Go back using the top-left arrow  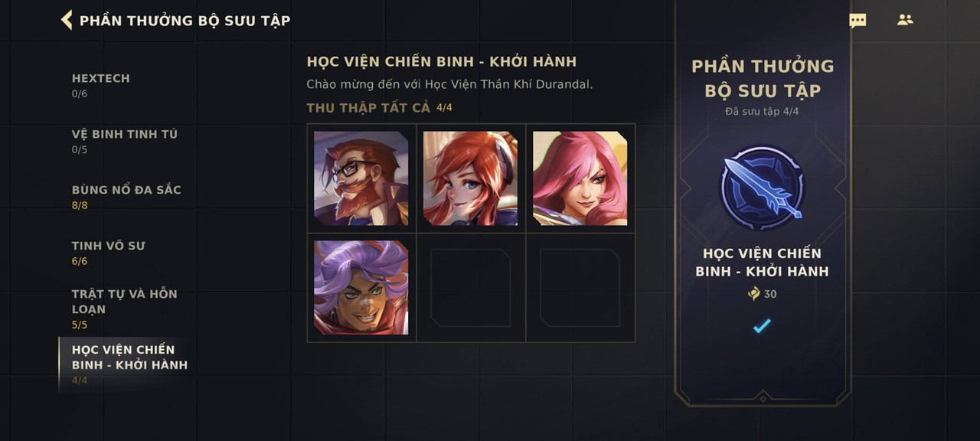click(x=67, y=21)
